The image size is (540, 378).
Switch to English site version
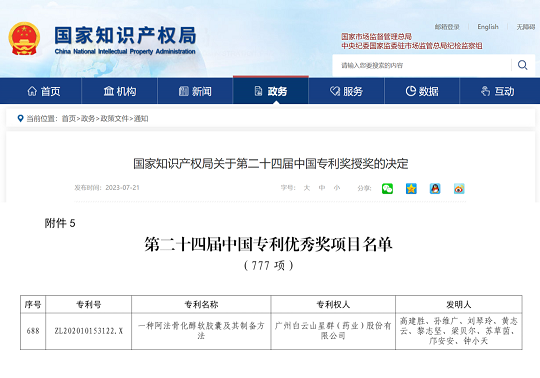pos(488,27)
